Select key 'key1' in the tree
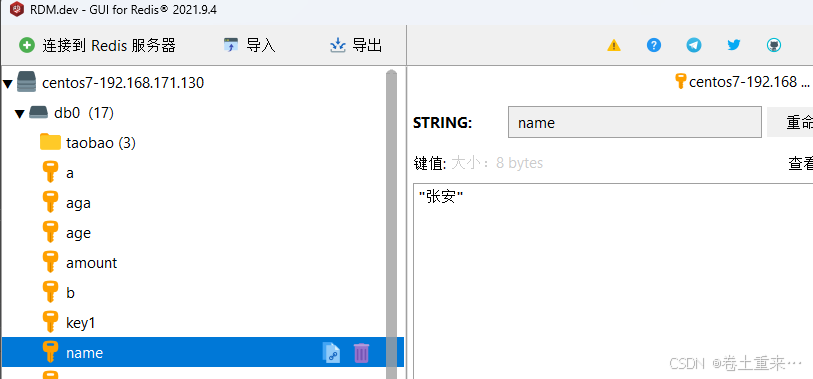 tap(81, 323)
